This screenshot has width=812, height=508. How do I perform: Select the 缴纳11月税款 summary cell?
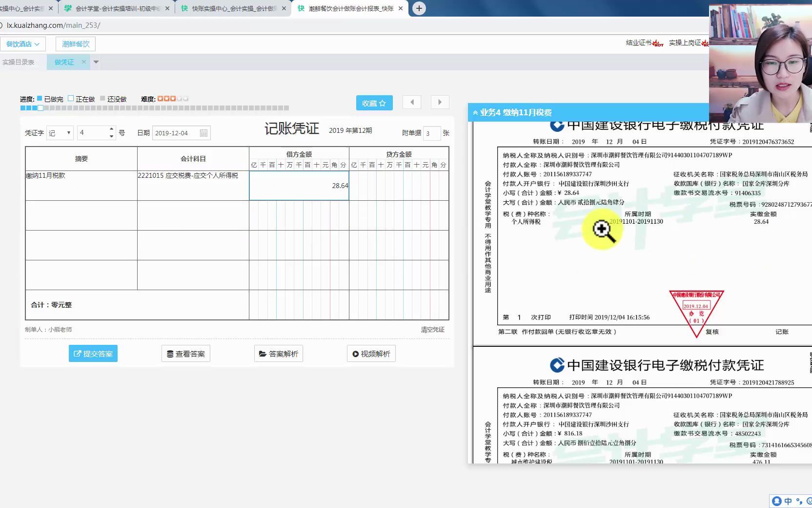(81, 186)
